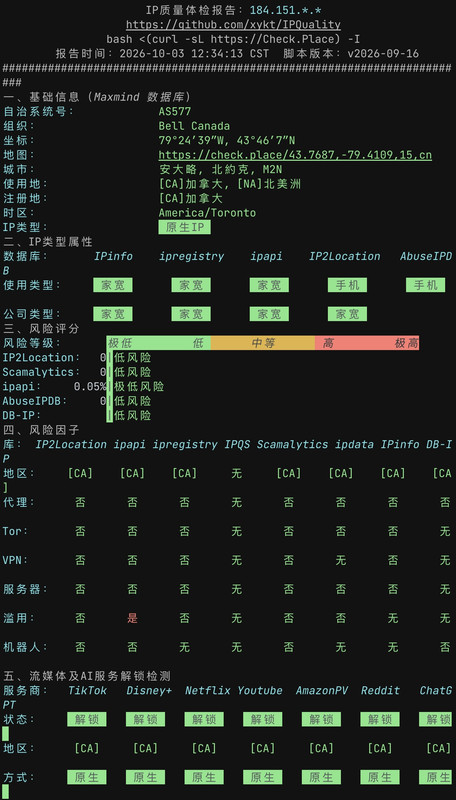Click the red 极高 risk segment
The image size is (456, 800).
coord(393,343)
